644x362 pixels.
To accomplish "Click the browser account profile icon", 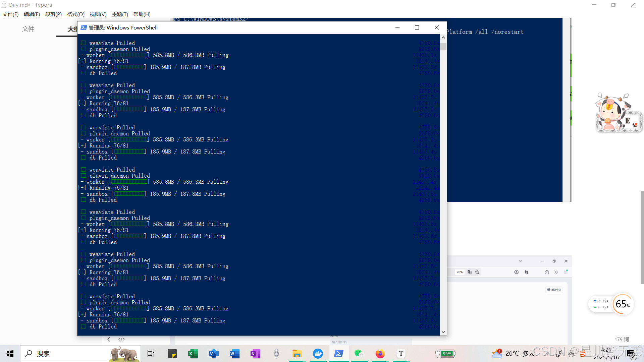I will [517, 272].
